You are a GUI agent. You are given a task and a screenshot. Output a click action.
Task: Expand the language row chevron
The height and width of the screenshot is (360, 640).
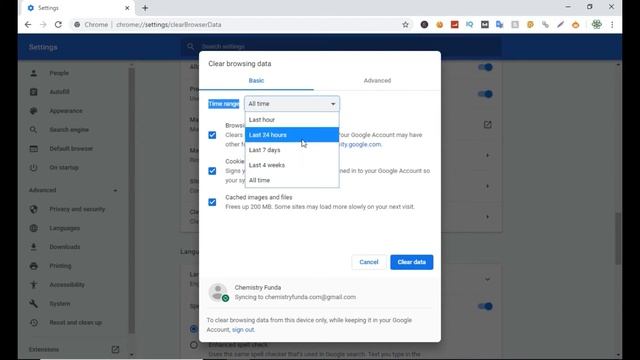coord(487,280)
